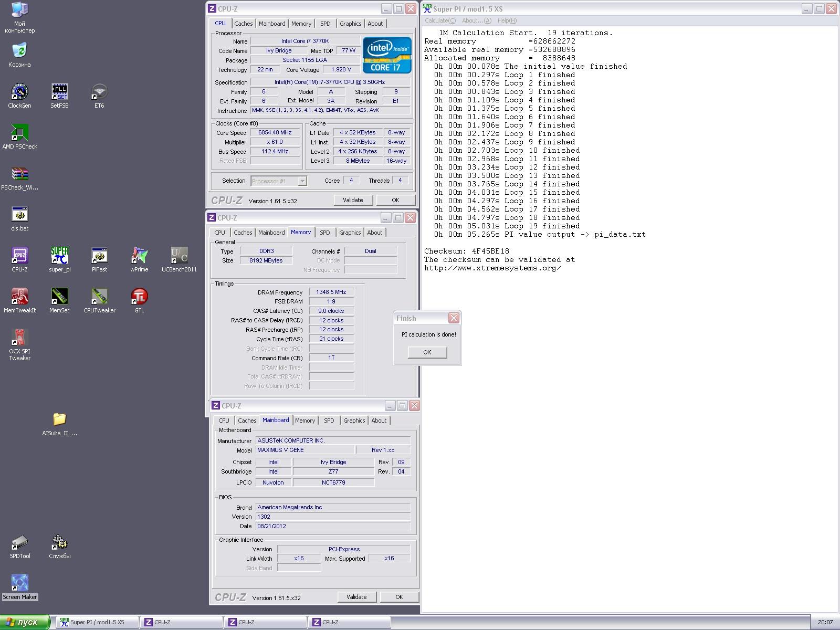Switch to Mainboard tab in top CPU-Z
This screenshot has height=630, width=840.
coord(272,24)
